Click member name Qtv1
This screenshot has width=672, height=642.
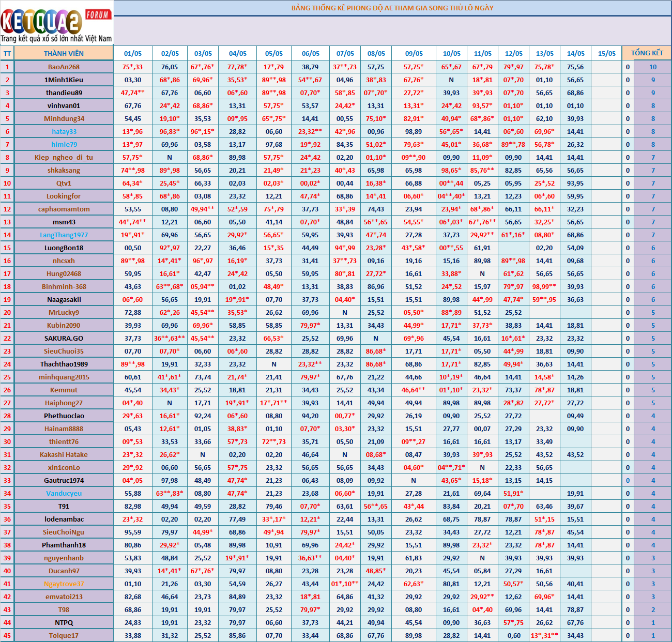[x=64, y=183]
